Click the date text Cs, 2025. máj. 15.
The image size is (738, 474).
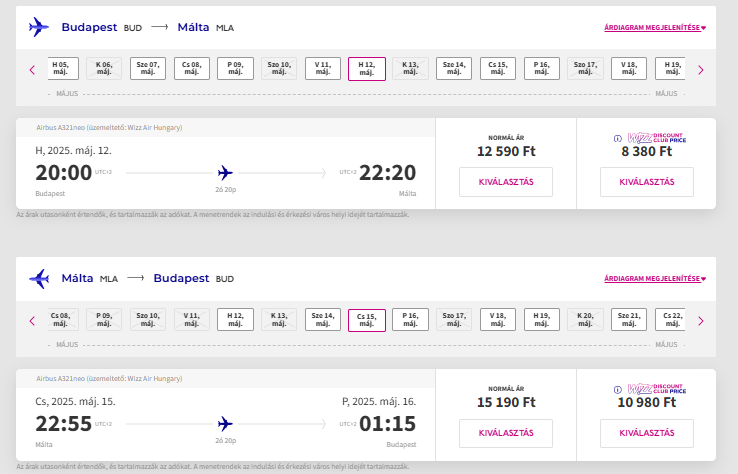point(75,402)
